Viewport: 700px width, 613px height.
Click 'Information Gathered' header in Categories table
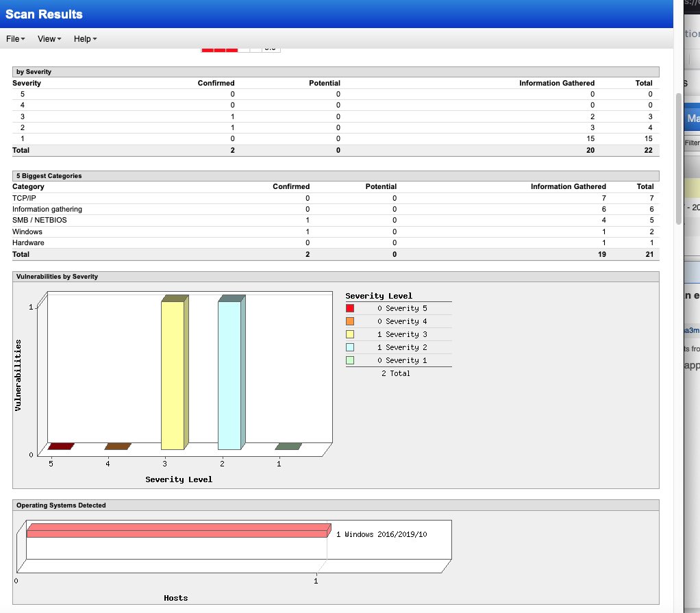[568, 186]
